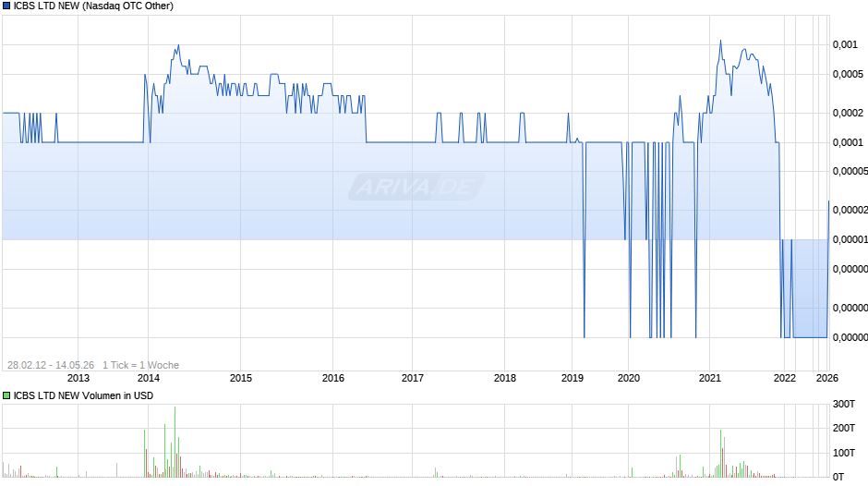Click the 2022 year label on the axis
Viewport: 868px width, 486px height.
[784, 378]
